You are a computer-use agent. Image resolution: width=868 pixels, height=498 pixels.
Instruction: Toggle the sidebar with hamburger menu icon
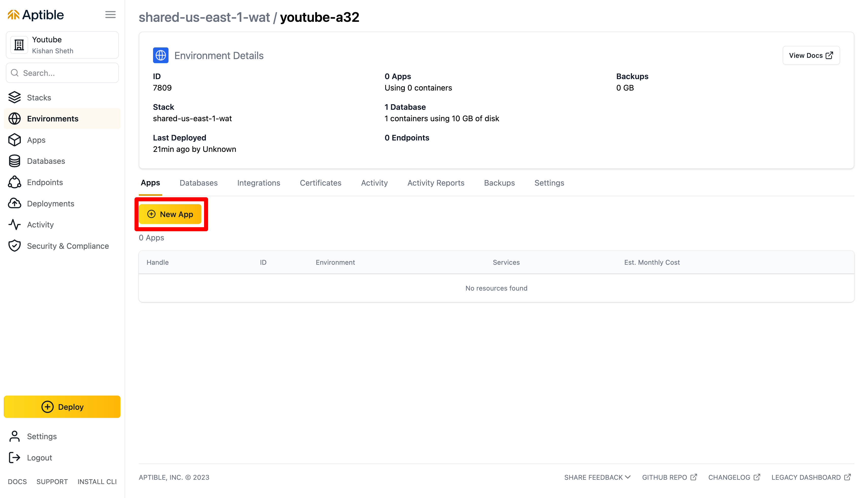[x=110, y=15]
